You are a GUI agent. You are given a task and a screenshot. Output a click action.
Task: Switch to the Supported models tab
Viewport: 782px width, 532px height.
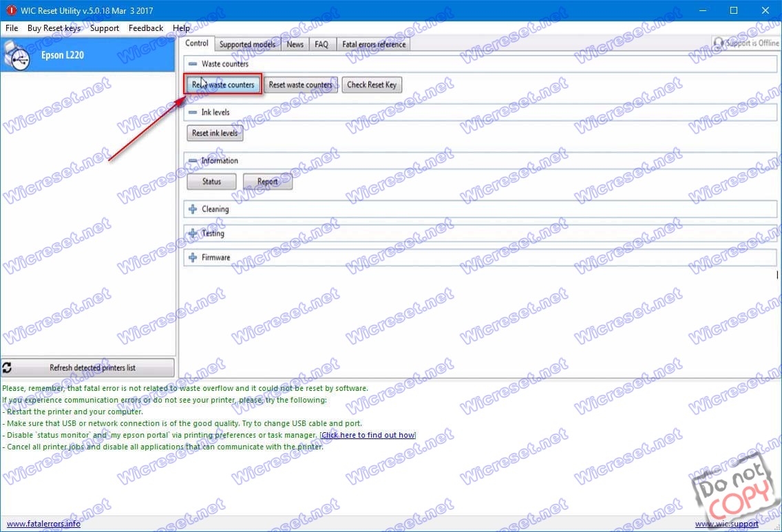click(x=247, y=44)
